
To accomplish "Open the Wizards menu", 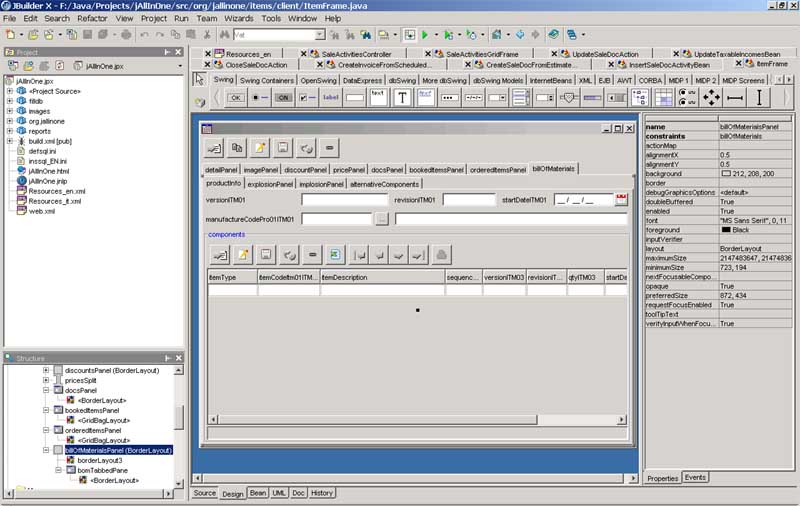I will click(x=239, y=18).
